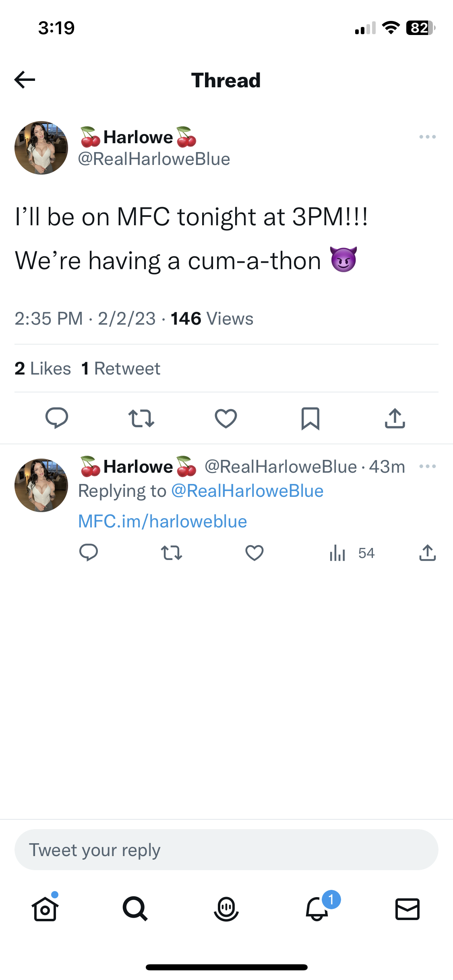453x980 pixels.
Task: Like the reply tweet
Action: (x=254, y=553)
